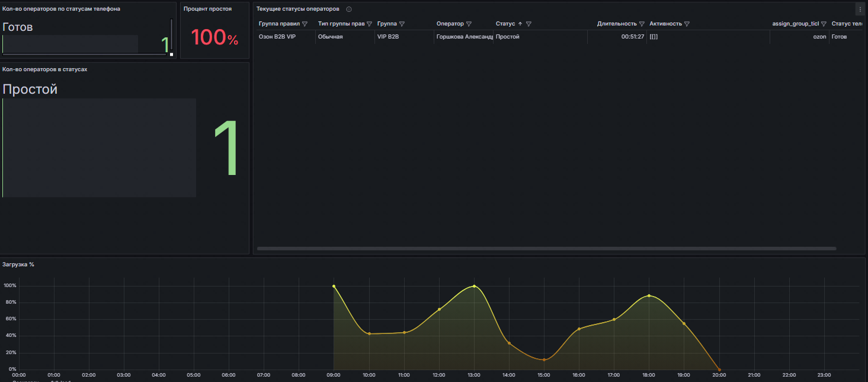Select the 13:00 peak data point
The image size is (868, 382).
click(474, 286)
